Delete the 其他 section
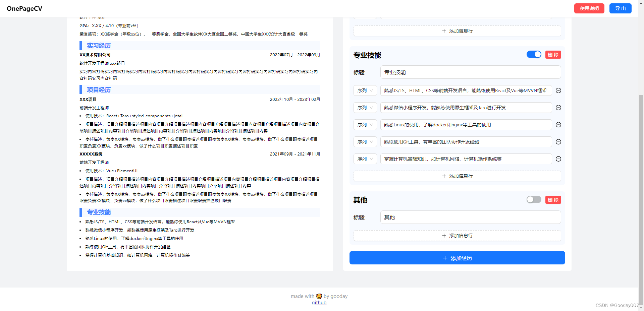The image size is (644, 311). tap(553, 200)
